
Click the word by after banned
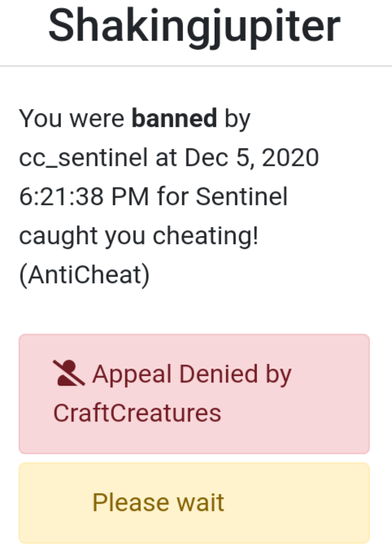point(237,119)
